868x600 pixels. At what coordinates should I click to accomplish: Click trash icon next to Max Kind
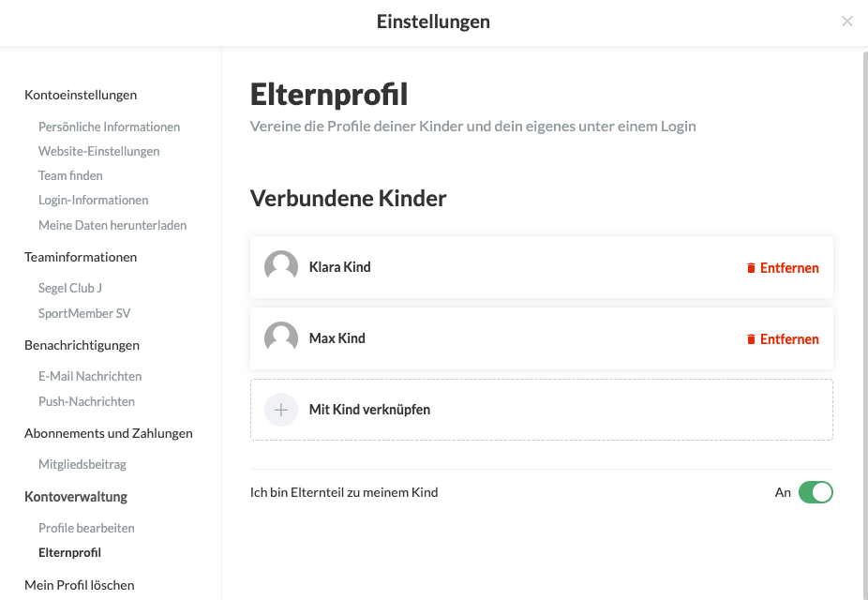[x=751, y=339]
